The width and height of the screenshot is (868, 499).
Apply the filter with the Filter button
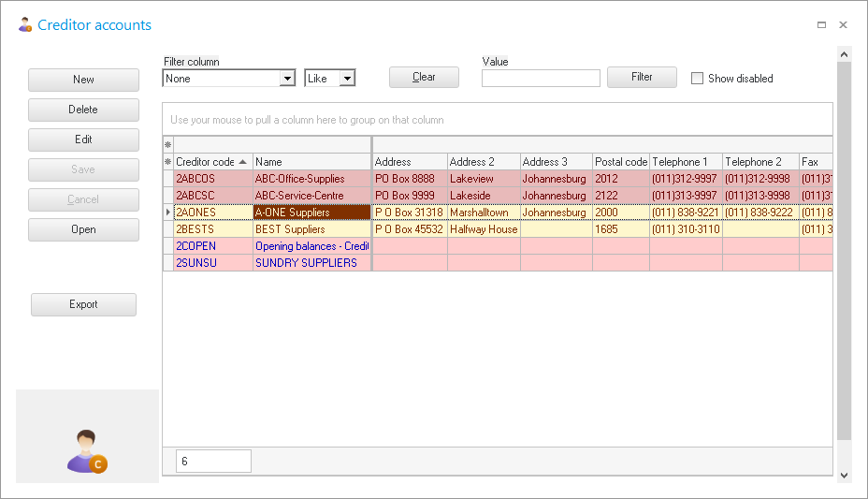coord(642,77)
